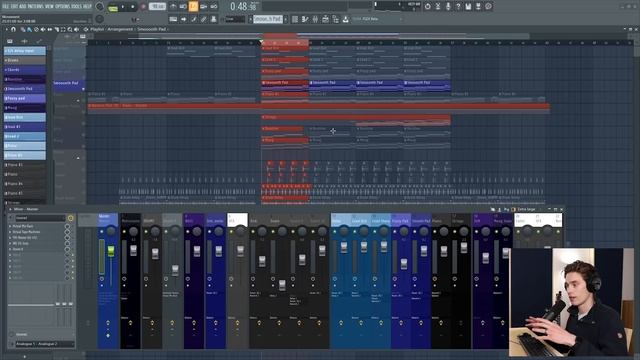Select Chords in the pattern picker
The width and height of the screenshot is (640, 360).
(25, 70)
